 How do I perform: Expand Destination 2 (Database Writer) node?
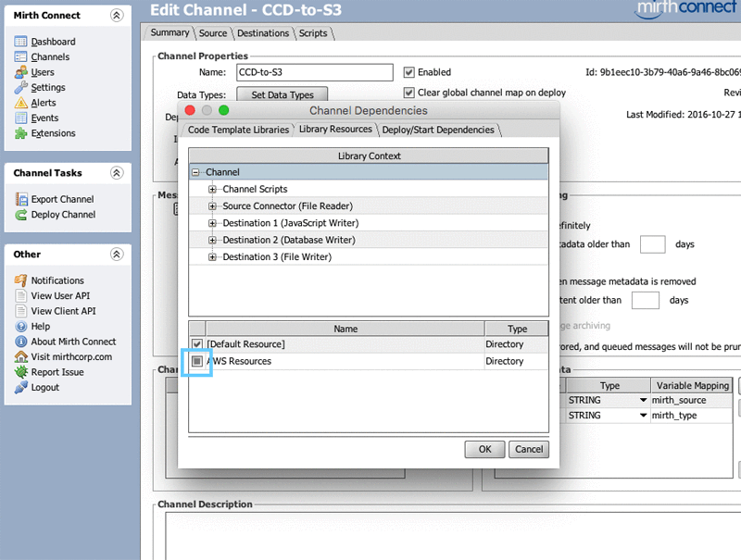tap(212, 241)
